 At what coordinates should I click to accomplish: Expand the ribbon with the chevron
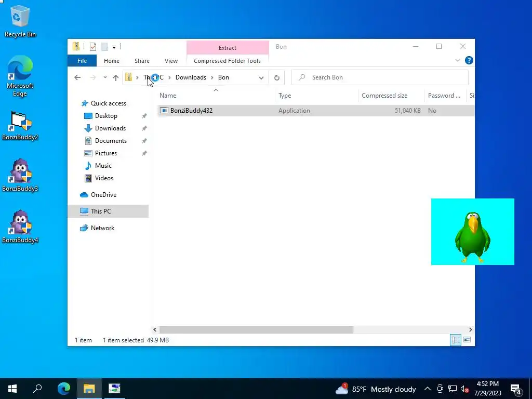(457, 60)
